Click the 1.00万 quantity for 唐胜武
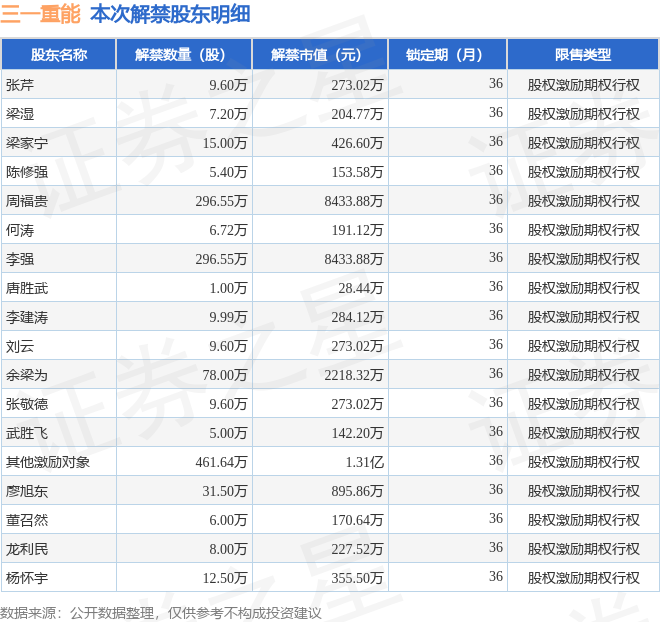 point(228,288)
